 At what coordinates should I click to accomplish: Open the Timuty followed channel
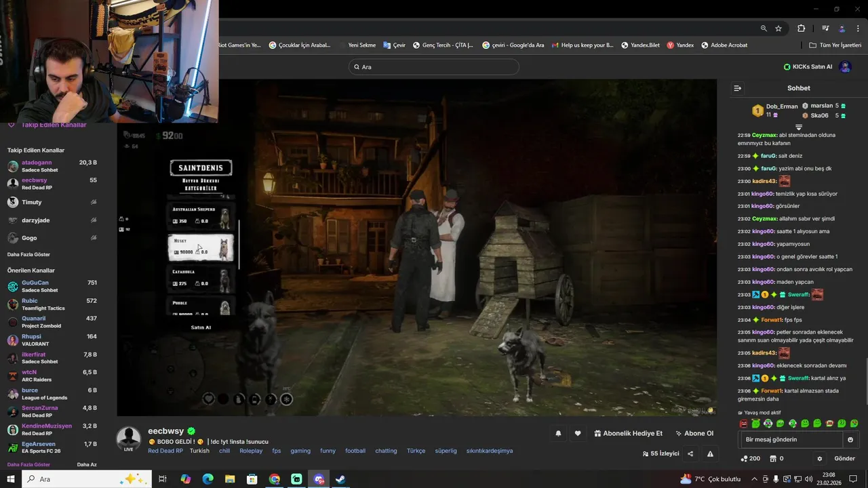(x=52, y=202)
